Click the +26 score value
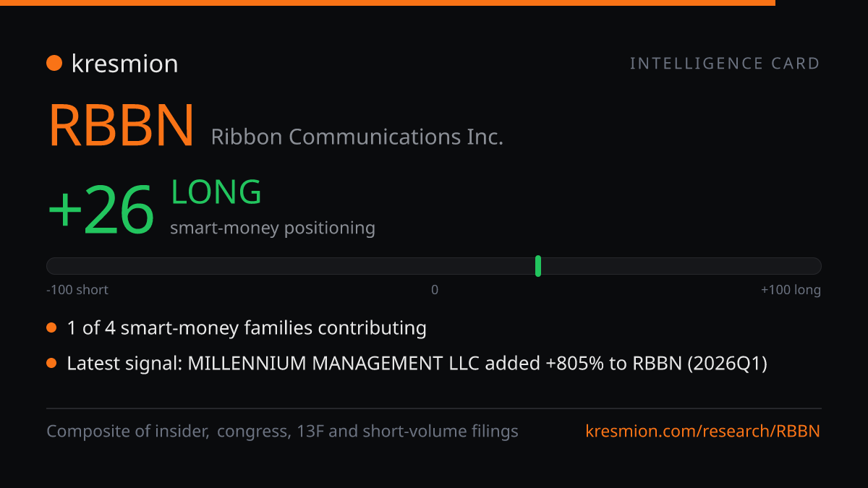 [x=101, y=210]
